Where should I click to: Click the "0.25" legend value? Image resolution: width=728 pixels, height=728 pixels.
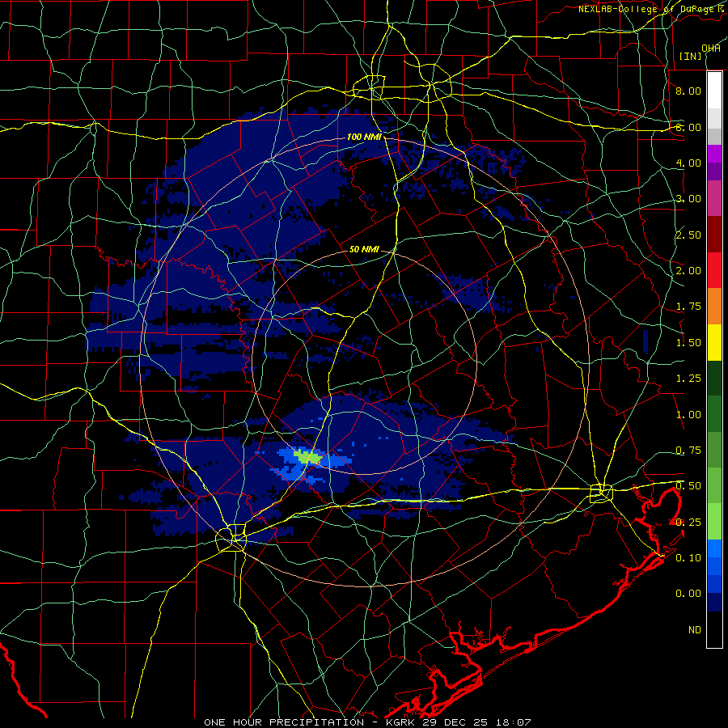(688, 523)
